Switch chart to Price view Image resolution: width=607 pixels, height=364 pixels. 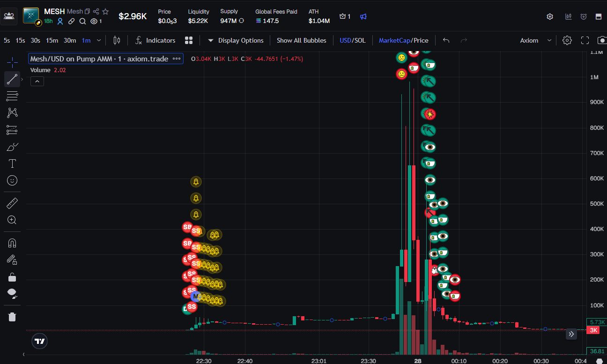421,40
